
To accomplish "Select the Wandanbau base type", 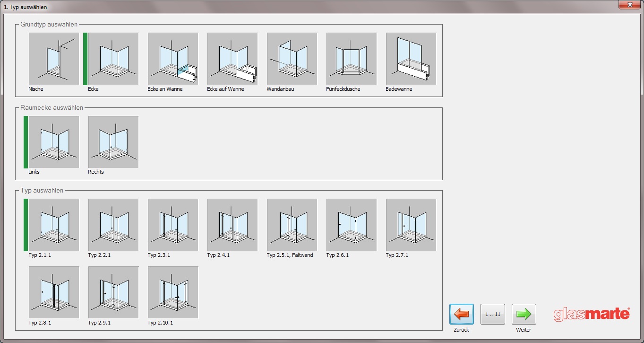I will pyautogui.click(x=292, y=59).
